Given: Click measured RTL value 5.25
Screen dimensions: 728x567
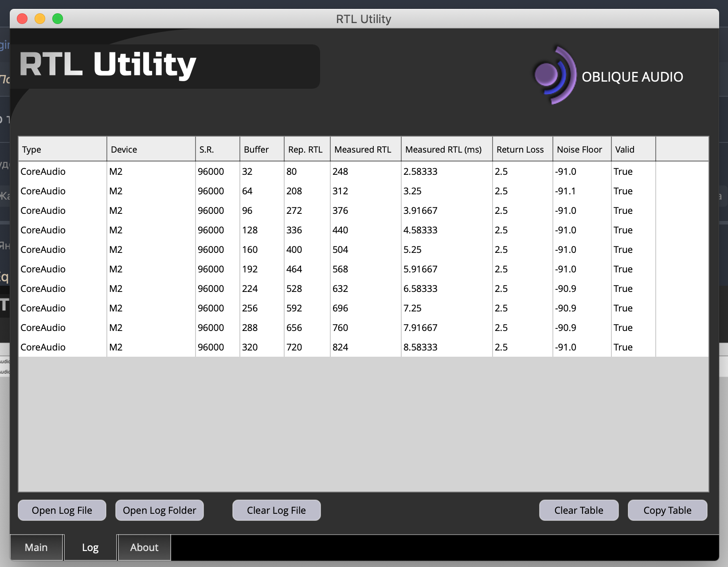Looking at the screenshot, I should click(447, 249).
